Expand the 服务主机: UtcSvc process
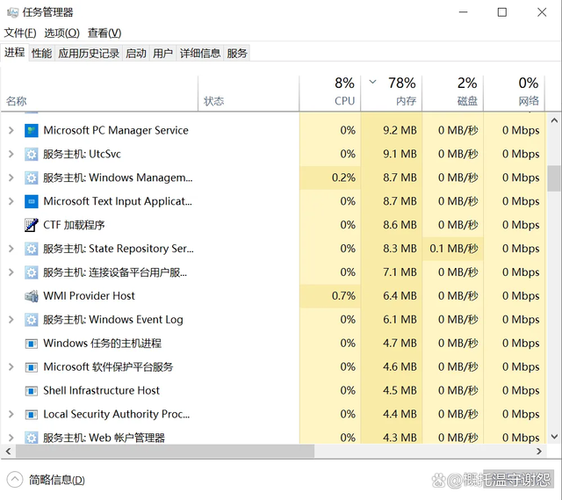562x500 pixels. (x=11, y=154)
